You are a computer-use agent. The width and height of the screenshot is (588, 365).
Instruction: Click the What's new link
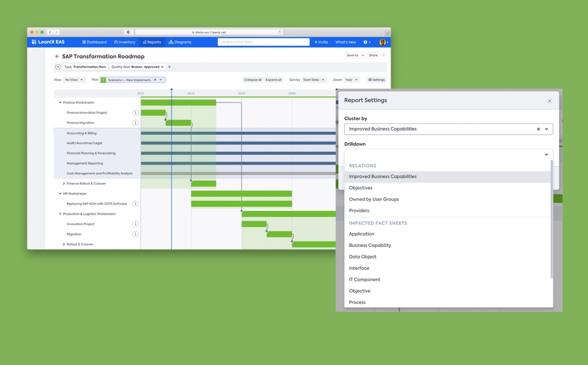[x=346, y=42]
